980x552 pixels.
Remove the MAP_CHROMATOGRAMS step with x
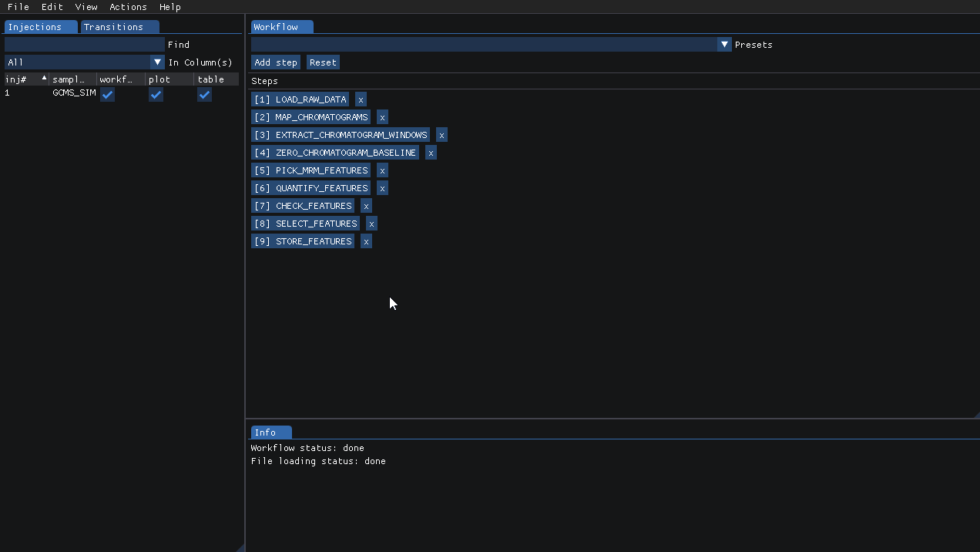(382, 117)
